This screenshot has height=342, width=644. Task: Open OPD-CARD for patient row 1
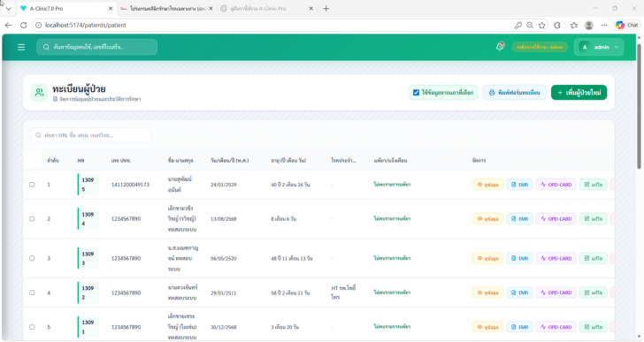(556, 185)
